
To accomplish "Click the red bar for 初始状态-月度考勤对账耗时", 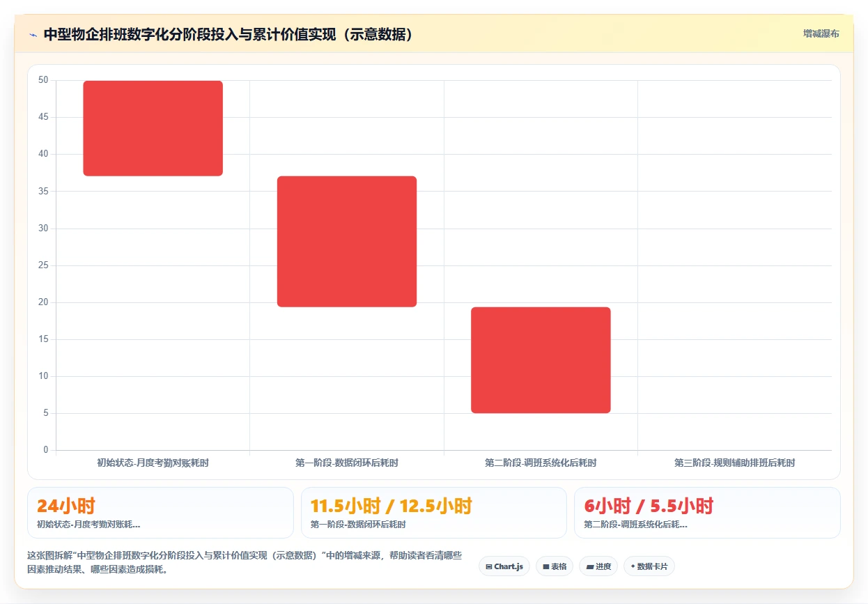I will tap(153, 128).
